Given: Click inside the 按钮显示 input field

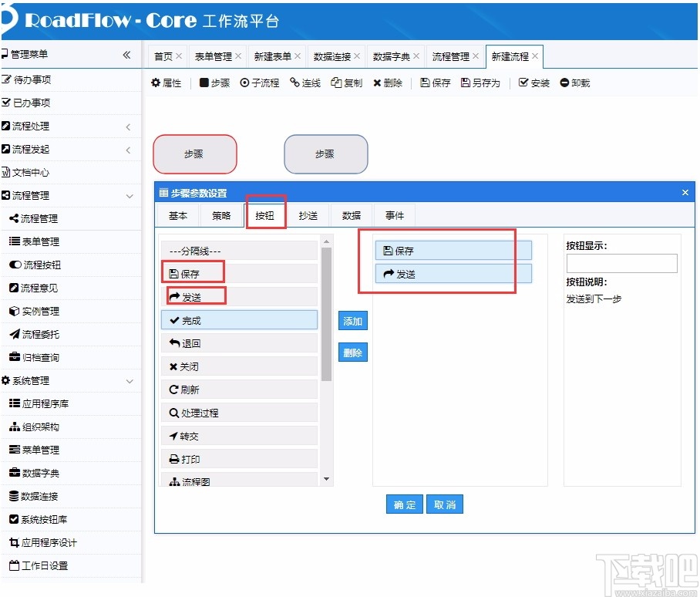Looking at the screenshot, I should pos(621,263).
